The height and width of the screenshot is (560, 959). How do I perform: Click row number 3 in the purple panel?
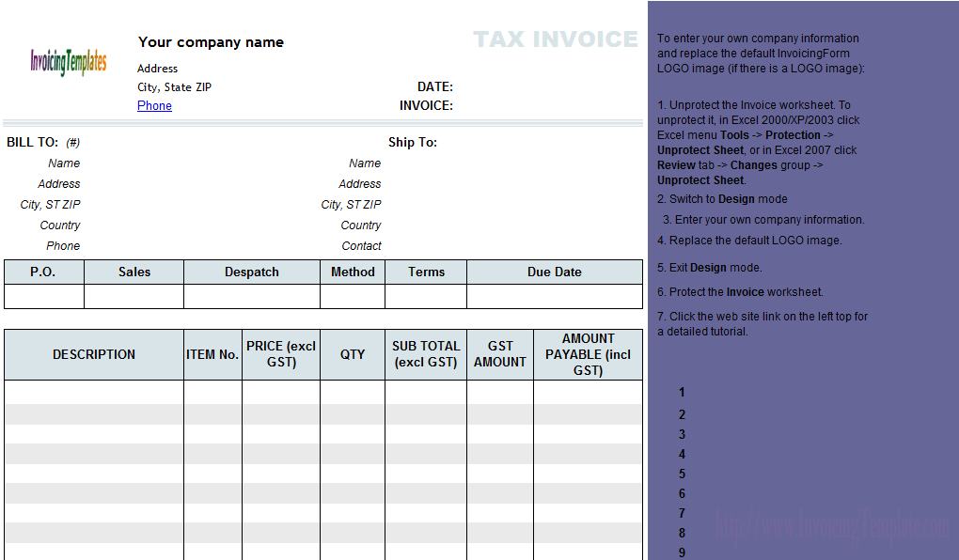pos(682,435)
